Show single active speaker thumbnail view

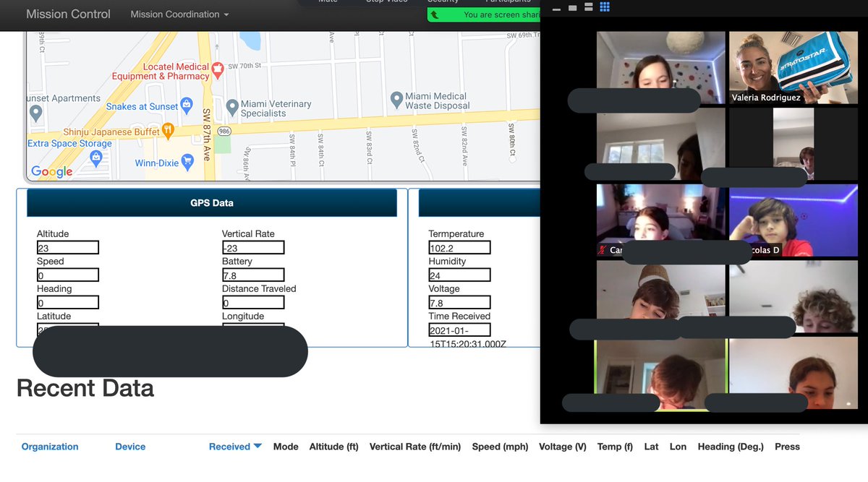[x=573, y=8]
